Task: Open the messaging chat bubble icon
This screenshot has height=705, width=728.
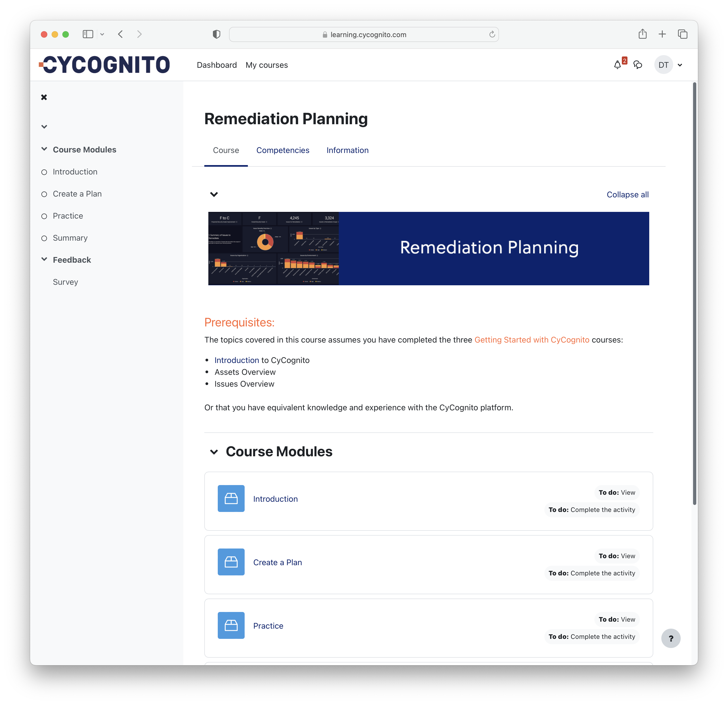Action: [x=638, y=65]
